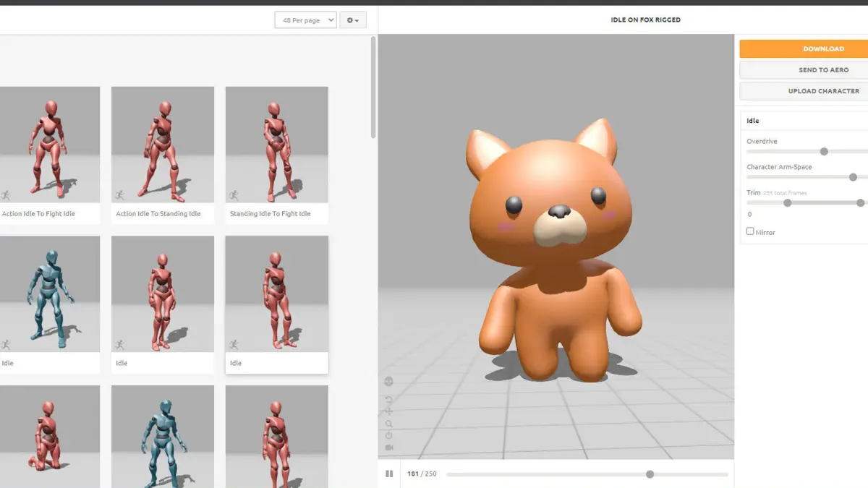Click the video camera icon in viewer
The width and height of the screenshot is (868, 488).
point(389,448)
